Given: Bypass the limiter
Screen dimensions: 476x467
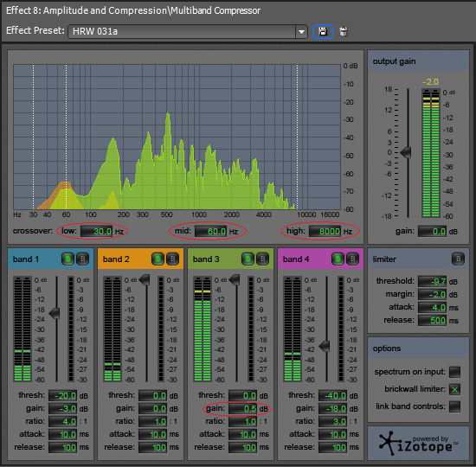Looking at the screenshot, I should (x=458, y=259).
